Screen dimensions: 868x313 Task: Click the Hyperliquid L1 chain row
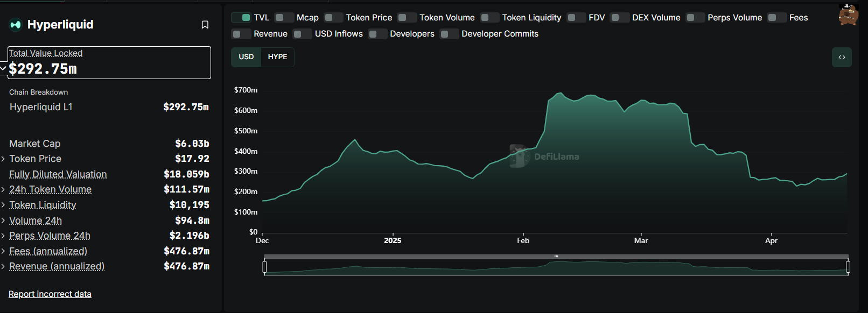point(109,107)
